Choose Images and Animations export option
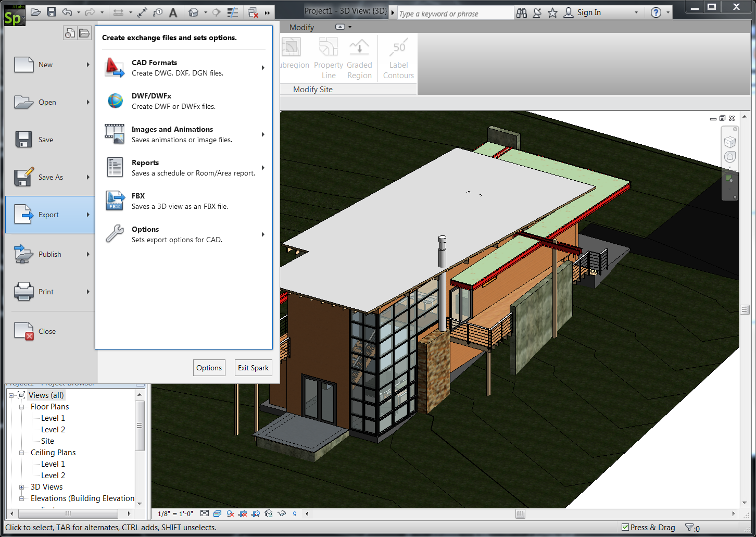Image resolution: width=756 pixels, height=537 pixels. pos(185,134)
